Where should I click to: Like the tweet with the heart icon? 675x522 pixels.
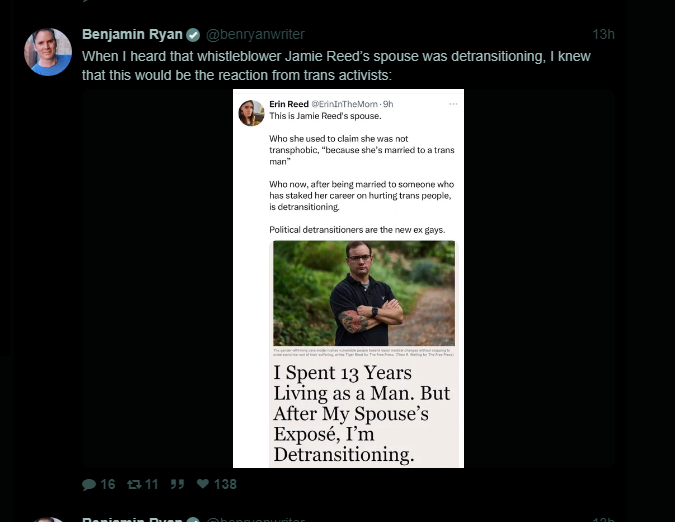tap(202, 485)
